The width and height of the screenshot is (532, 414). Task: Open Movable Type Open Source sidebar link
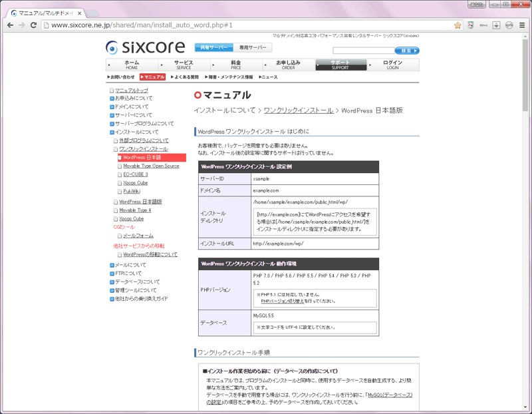pos(151,166)
